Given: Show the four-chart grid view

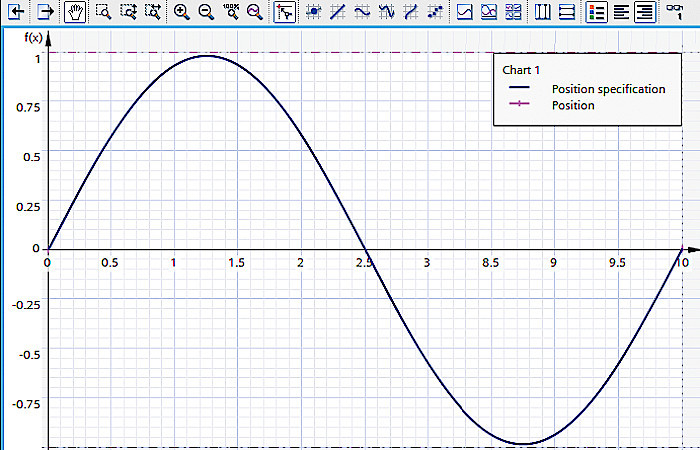Looking at the screenshot, I should 513,12.
